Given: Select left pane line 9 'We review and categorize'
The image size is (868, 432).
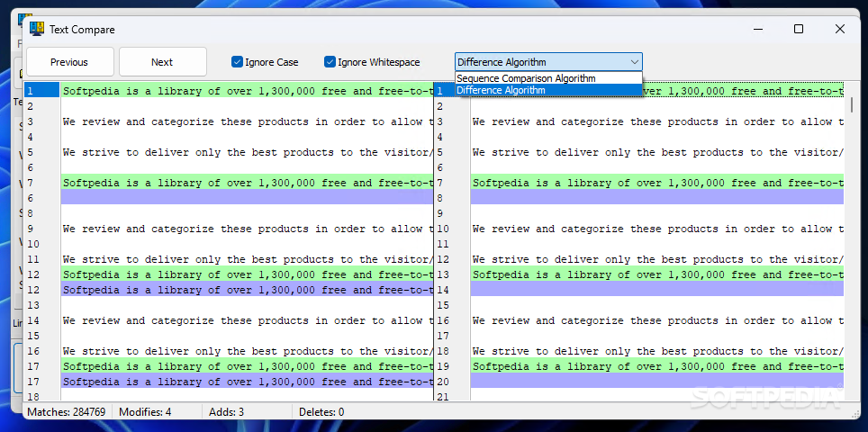Looking at the screenshot, I should (x=247, y=229).
